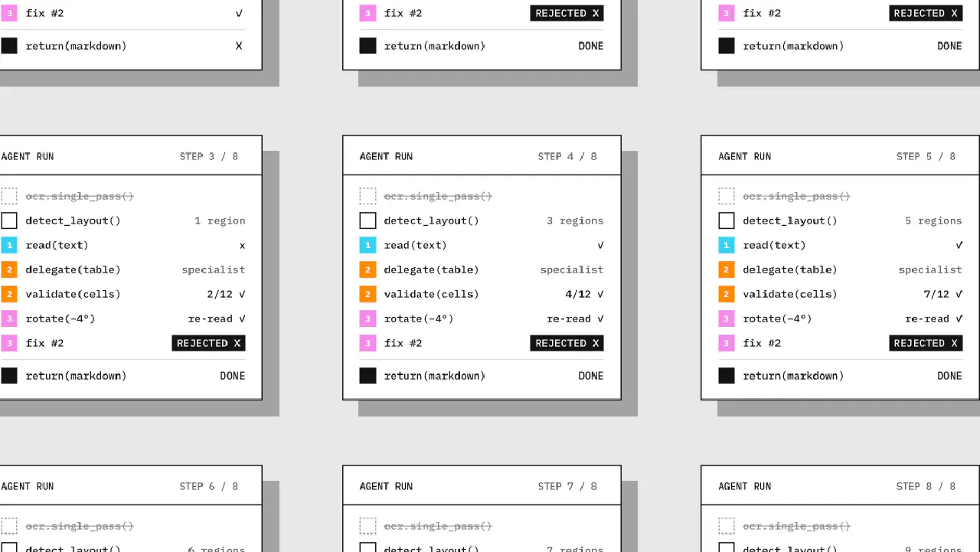Click pink 3 badge beside rotate(-4°) in STEP 4 card

click(x=367, y=318)
